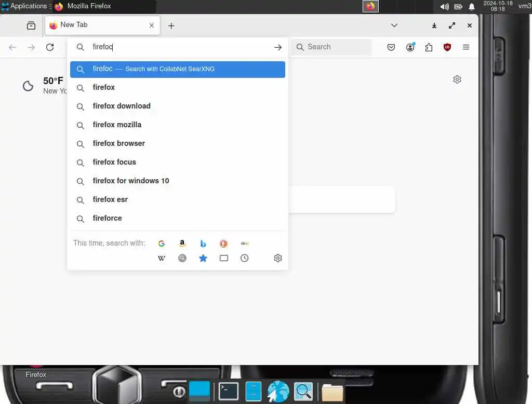
Task: Open the Downloads arrow icon
Action: point(434,25)
